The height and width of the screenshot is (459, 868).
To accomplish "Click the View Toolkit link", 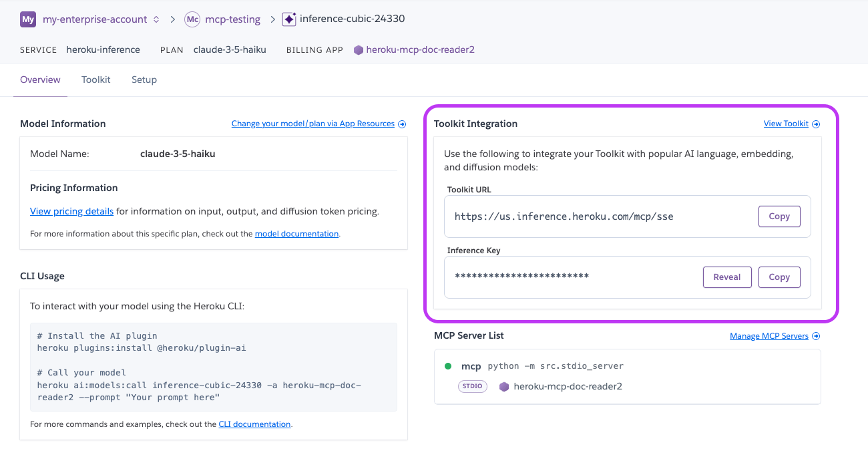I will [786, 124].
